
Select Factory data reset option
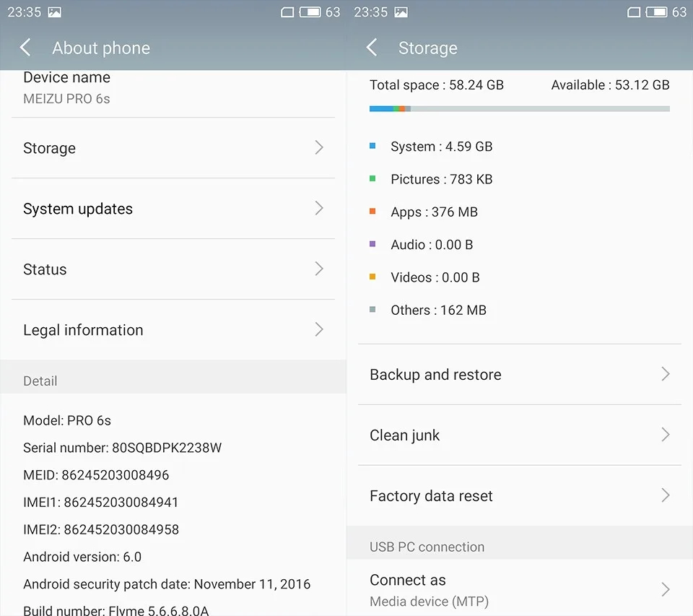(520, 495)
